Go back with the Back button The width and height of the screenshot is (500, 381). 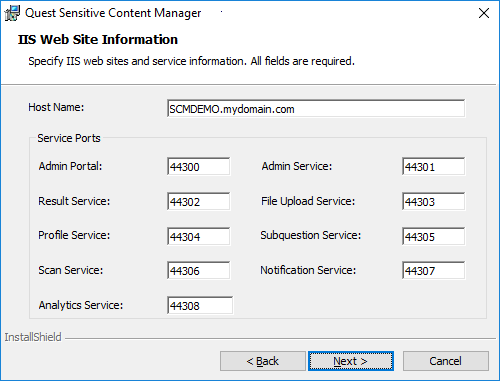[263, 361]
